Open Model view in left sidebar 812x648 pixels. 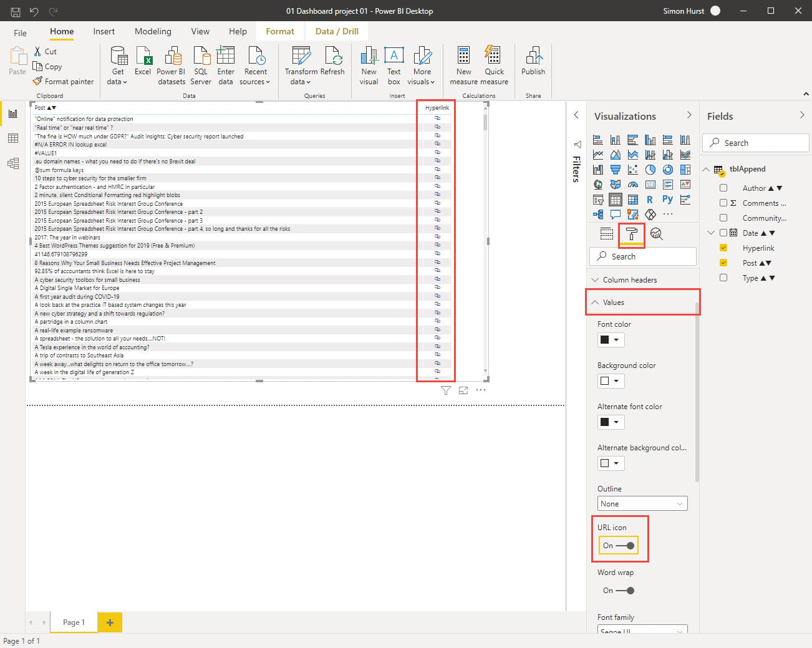(x=13, y=163)
